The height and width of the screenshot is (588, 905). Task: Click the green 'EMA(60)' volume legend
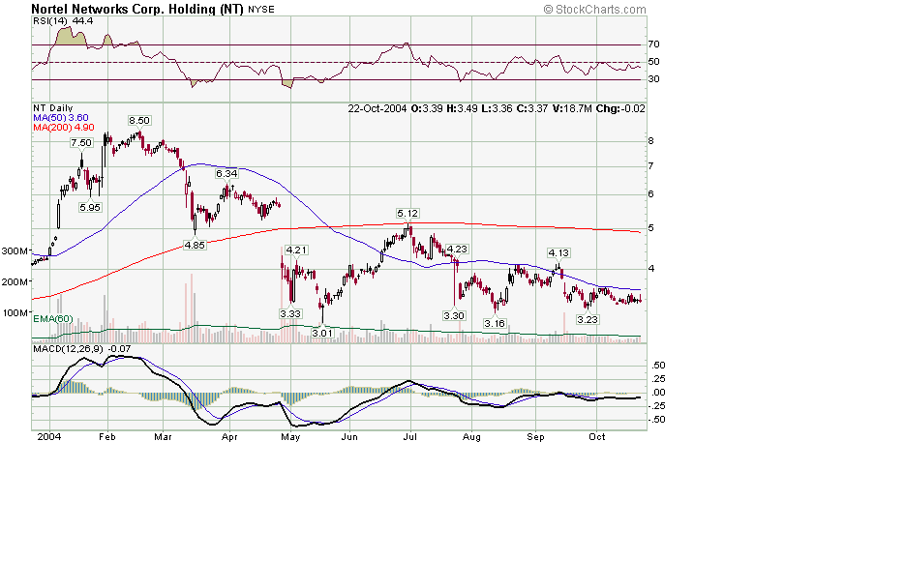click(53, 319)
